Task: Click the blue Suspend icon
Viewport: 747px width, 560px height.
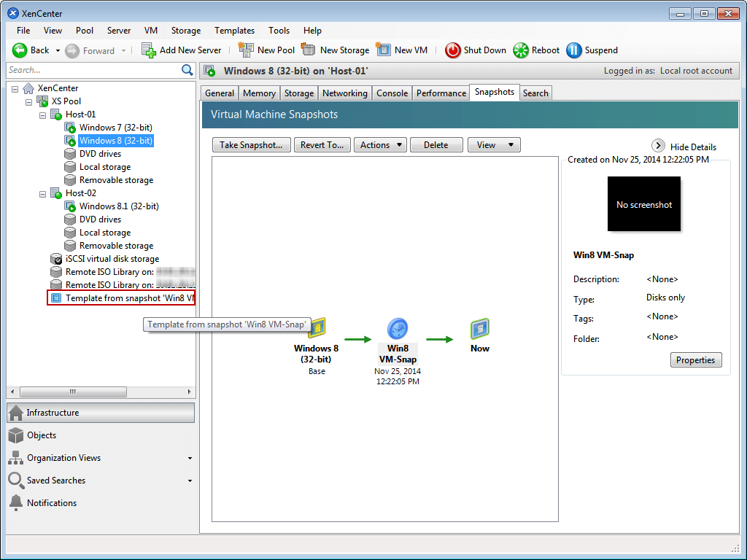Action: pos(573,50)
